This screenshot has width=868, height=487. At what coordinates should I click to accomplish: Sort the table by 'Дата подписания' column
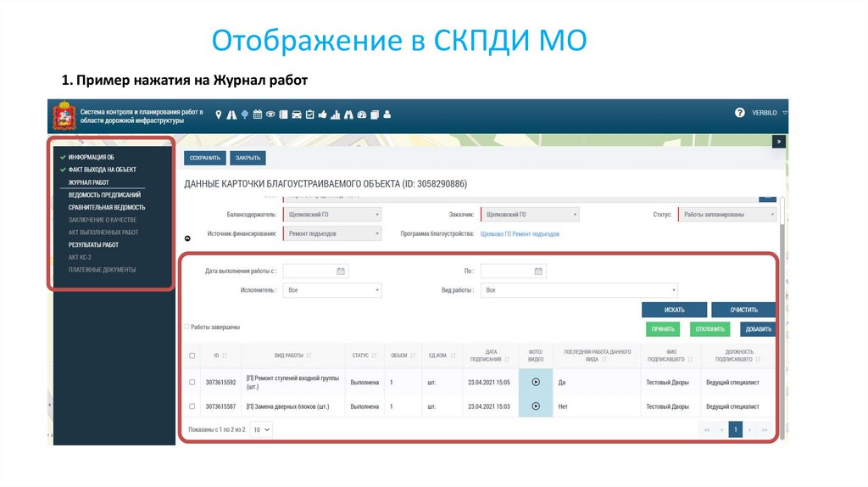[x=507, y=359]
